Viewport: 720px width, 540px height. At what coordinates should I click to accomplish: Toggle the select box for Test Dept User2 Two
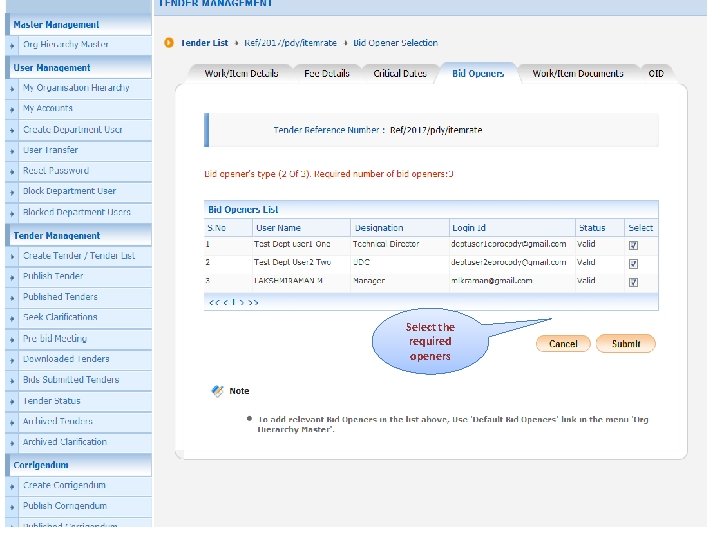(x=633, y=264)
